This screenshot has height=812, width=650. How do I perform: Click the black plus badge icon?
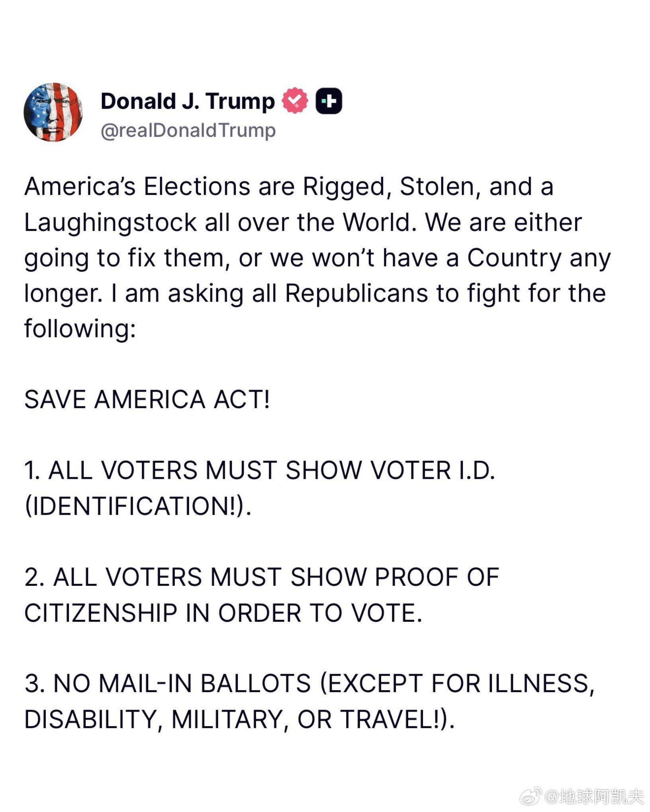click(329, 101)
